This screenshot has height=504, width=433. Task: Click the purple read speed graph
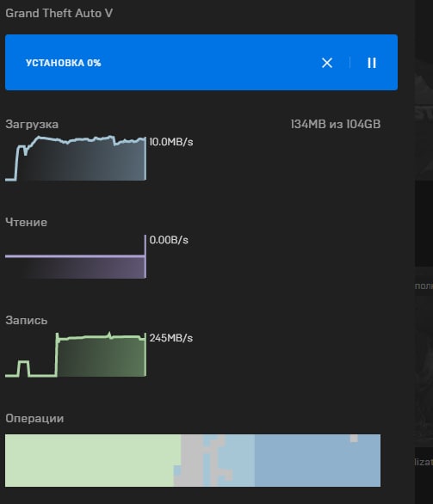coord(76,256)
